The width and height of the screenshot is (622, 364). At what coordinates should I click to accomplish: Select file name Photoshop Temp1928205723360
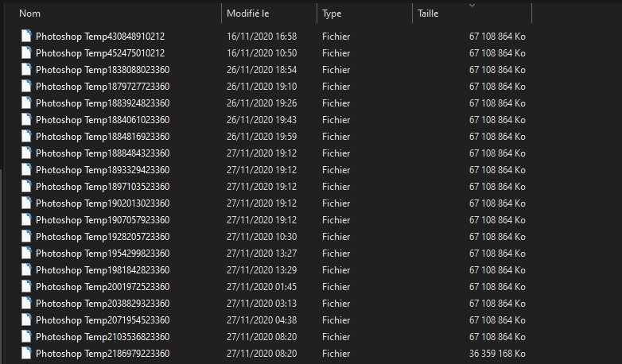pos(103,236)
